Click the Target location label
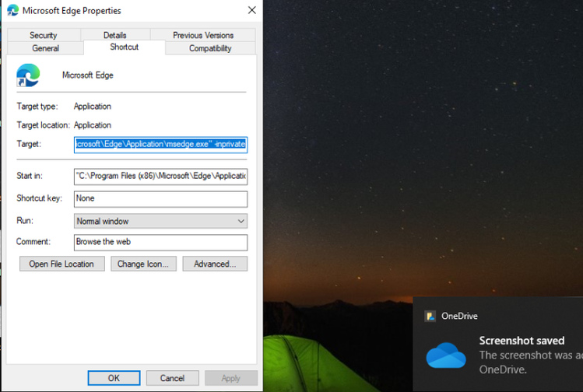 (x=43, y=125)
